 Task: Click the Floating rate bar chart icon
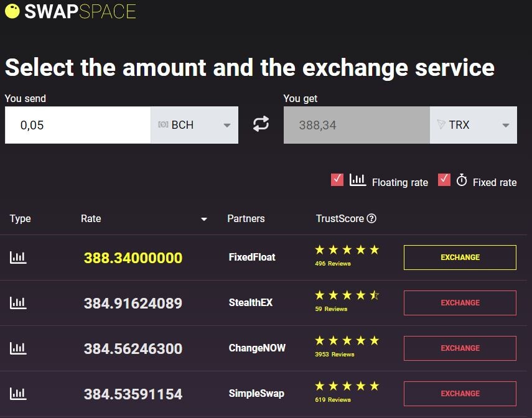point(358,180)
